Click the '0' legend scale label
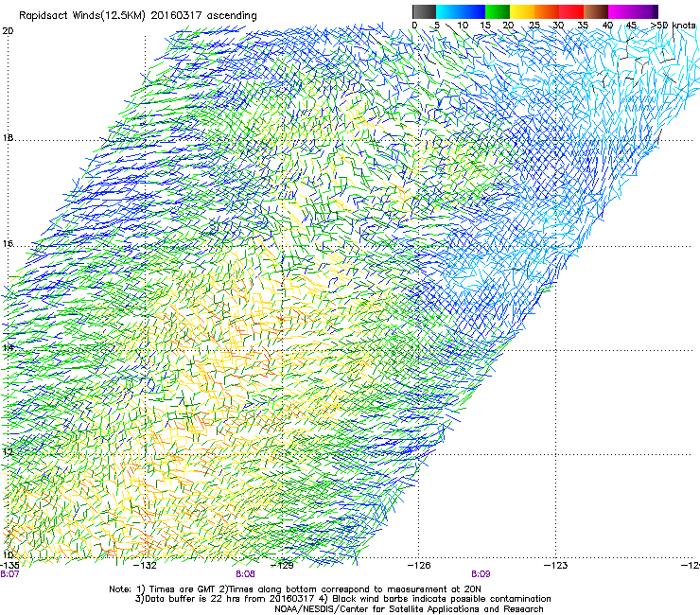This screenshot has width=700, height=615. click(414, 26)
